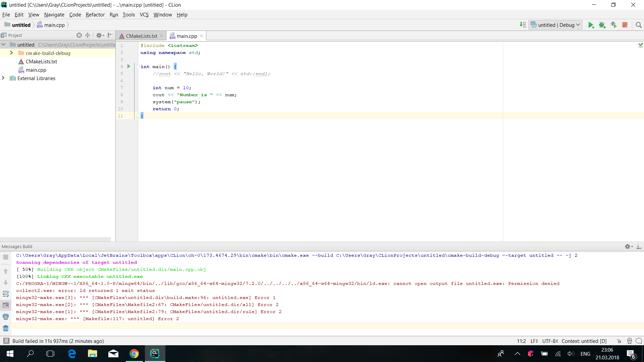
Task: Expand External Libraries node
Action: 3,78
